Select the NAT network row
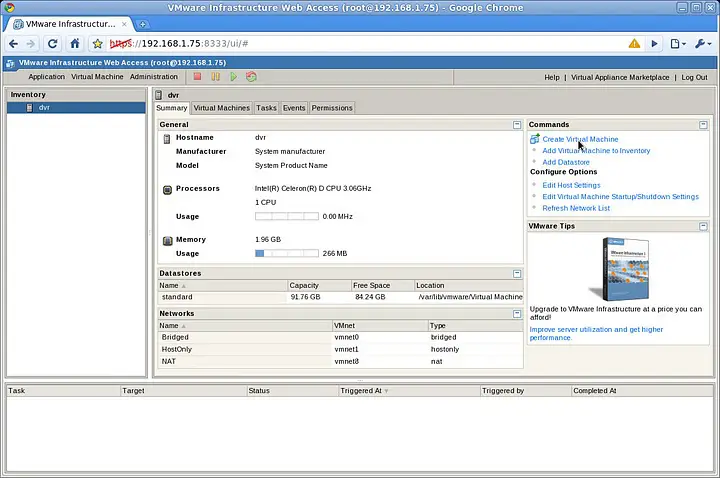720x478 pixels. (x=340, y=361)
